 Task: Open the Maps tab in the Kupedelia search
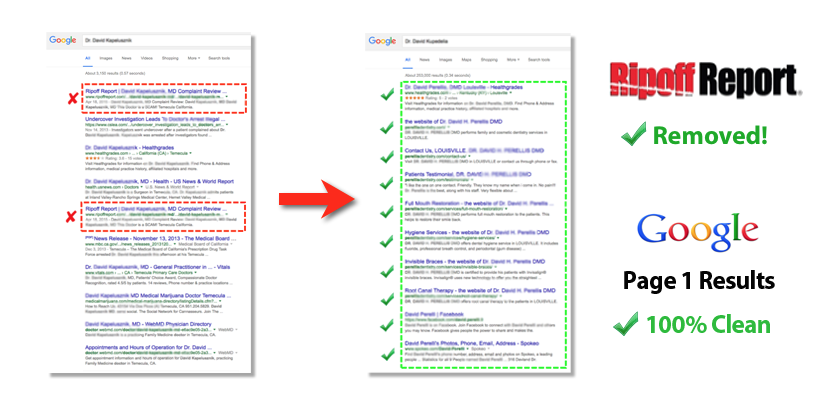point(466,60)
